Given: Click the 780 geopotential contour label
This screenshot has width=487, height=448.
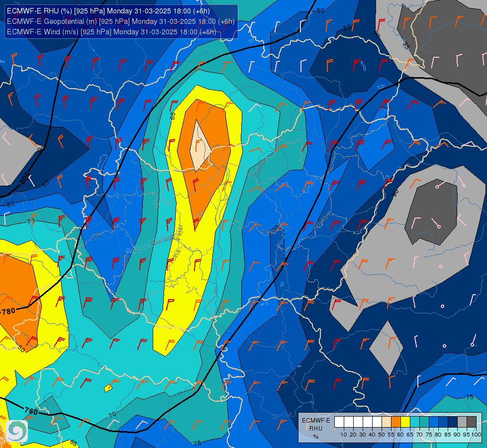Looking at the screenshot, I should pos(8,311).
